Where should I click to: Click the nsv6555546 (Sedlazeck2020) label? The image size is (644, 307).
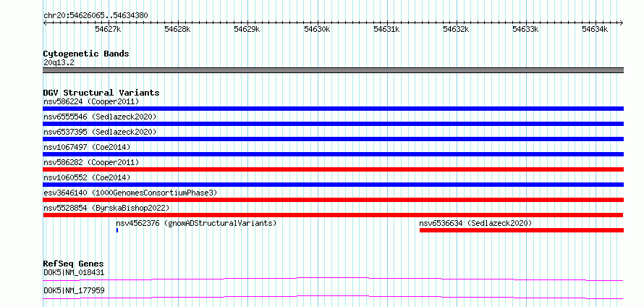coord(100,117)
